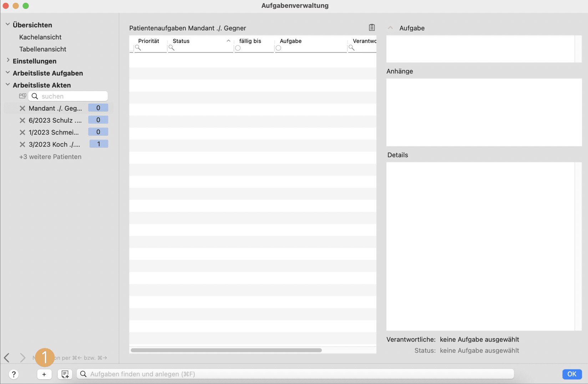588x384 pixels.
Task: Expand the Einstellungen section
Action: (x=8, y=61)
